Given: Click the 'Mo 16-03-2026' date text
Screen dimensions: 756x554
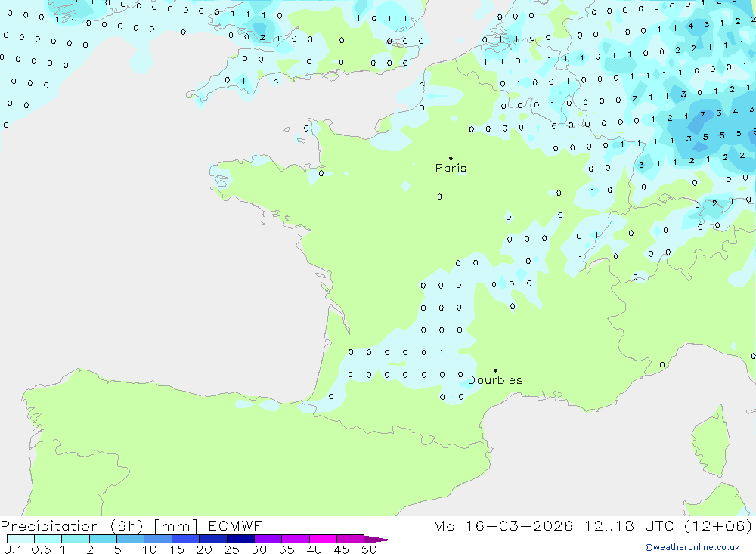Looking at the screenshot, I should coord(503,526).
